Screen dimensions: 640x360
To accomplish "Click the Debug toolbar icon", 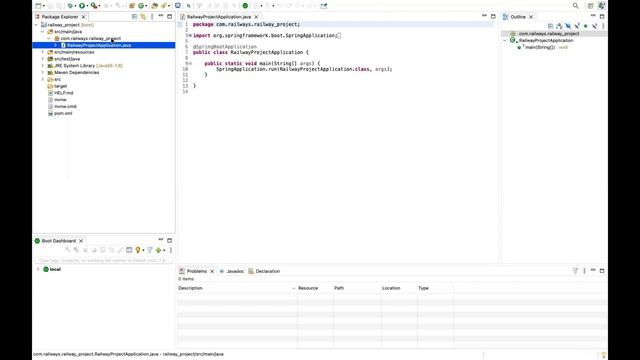I will (70, 6).
